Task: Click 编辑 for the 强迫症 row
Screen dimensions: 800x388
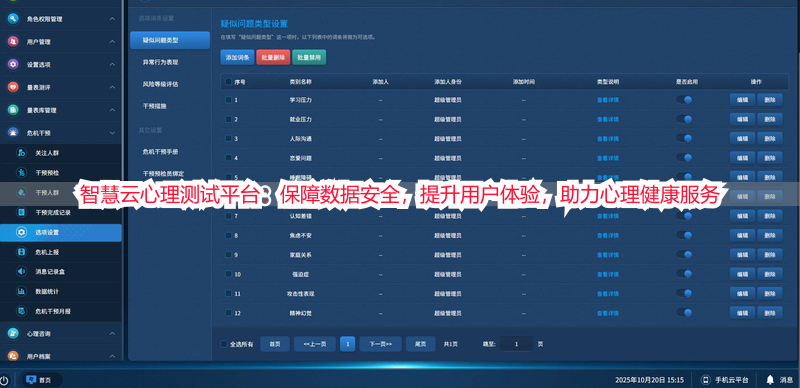Action: click(x=742, y=274)
